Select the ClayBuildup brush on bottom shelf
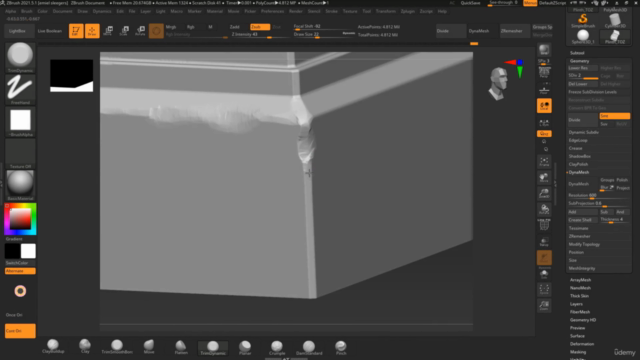The height and width of the screenshot is (360, 640). pos(53,347)
